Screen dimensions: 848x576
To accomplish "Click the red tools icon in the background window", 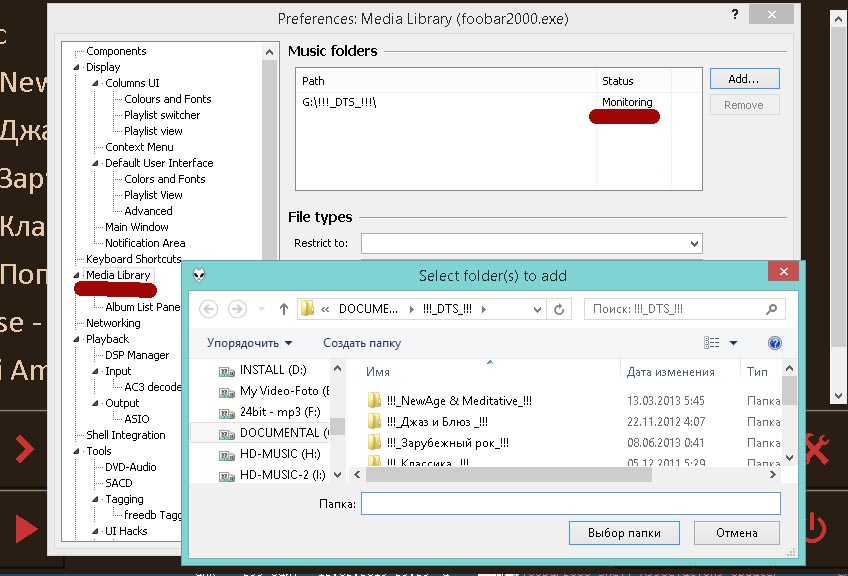I will click(x=817, y=449).
